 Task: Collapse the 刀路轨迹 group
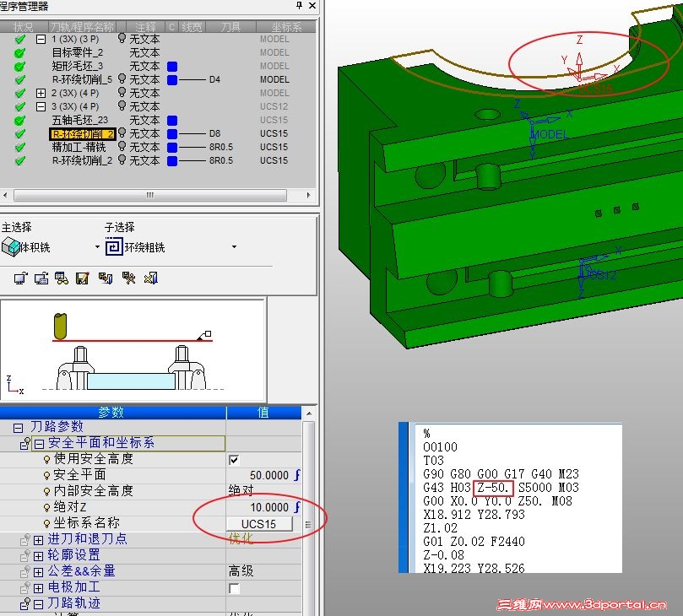point(39,604)
